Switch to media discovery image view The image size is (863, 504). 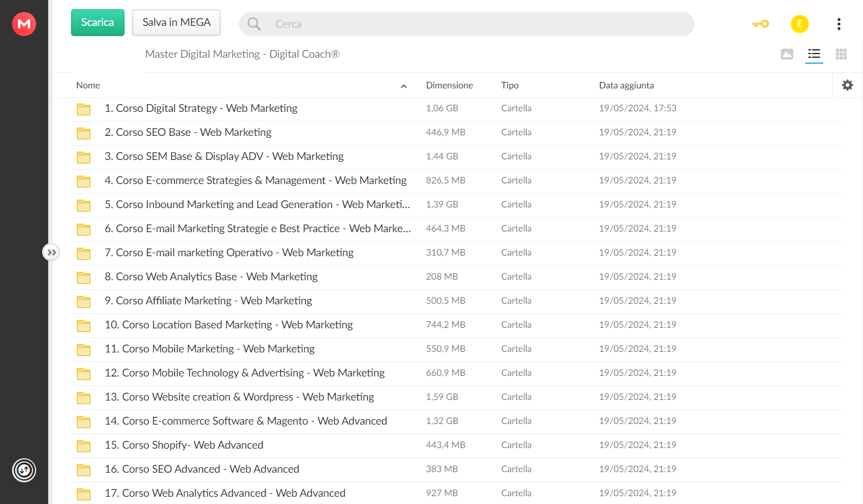pos(787,54)
